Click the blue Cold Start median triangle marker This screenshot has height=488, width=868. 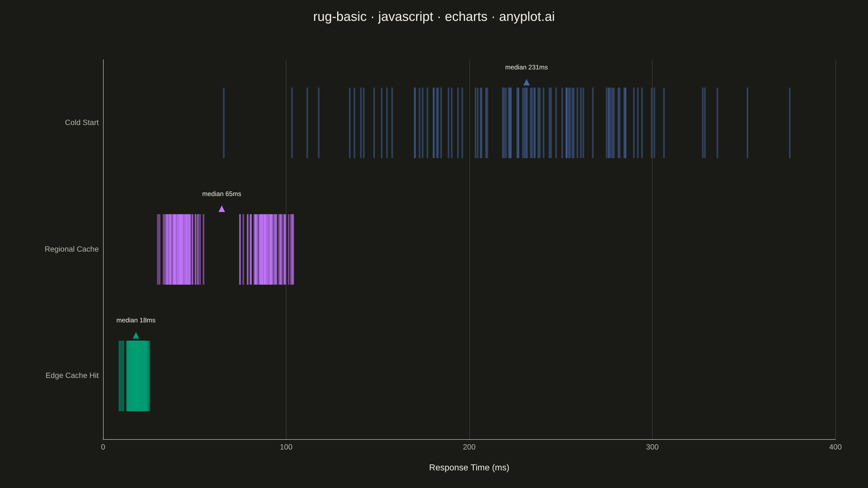coord(526,82)
